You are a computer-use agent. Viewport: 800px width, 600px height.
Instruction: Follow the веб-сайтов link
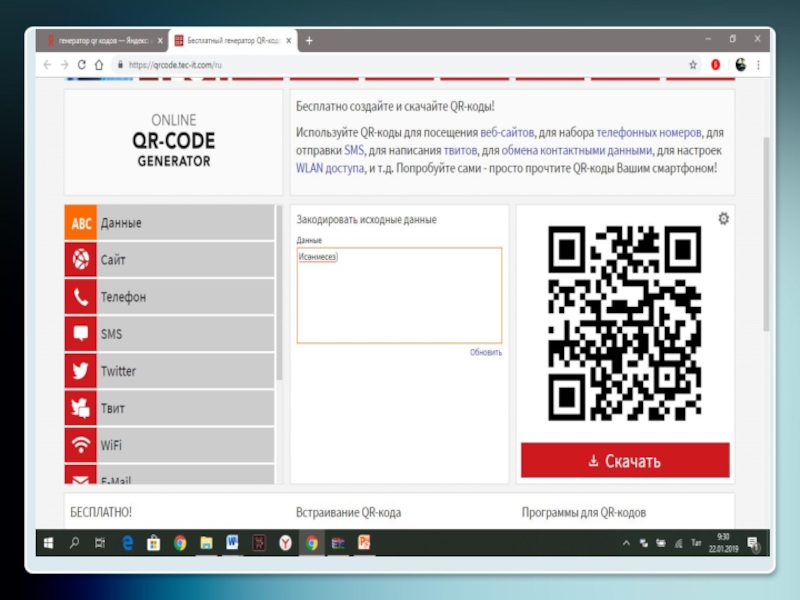[506, 132]
